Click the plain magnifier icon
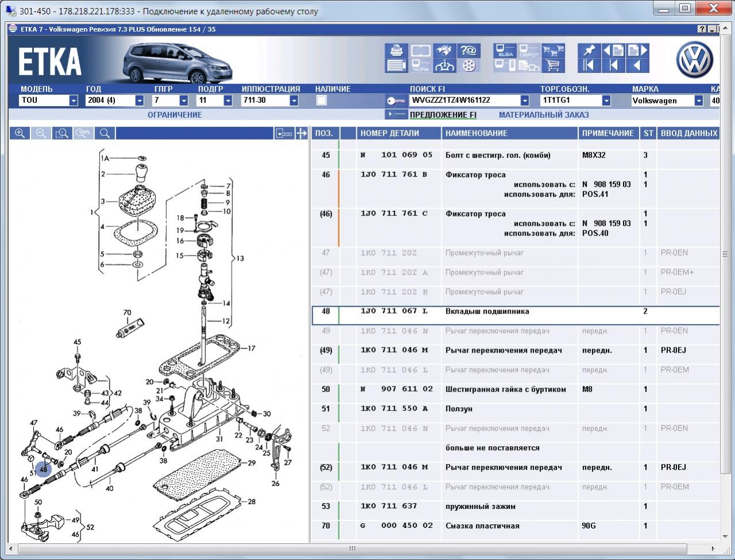The image size is (735, 560). 105,133
